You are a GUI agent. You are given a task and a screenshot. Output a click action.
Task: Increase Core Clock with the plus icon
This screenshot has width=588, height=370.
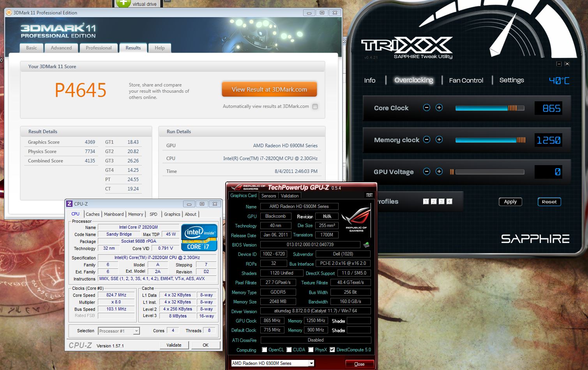point(439,108)
